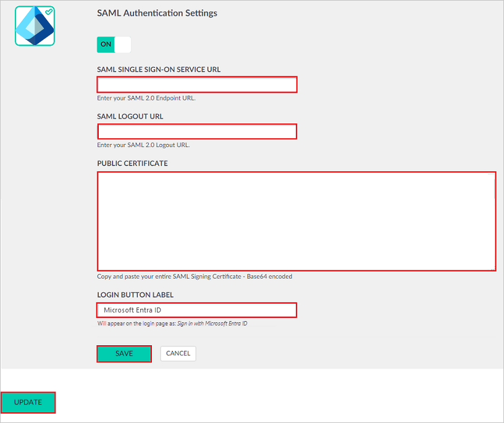
Task: Click the SAML Single Sign-On Service URL field
Action: [x=196, y=85]
